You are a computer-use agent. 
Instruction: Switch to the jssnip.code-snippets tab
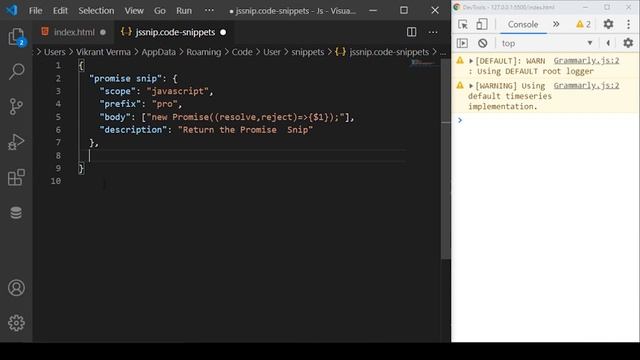[175, 32]
